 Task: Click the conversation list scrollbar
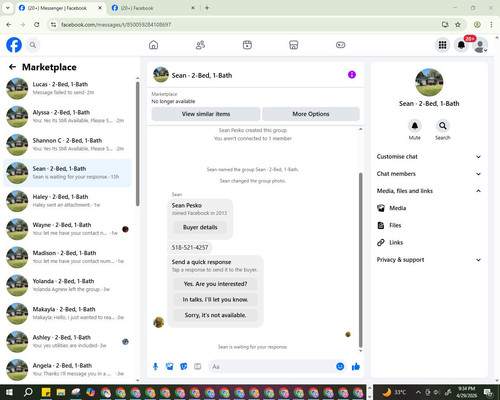(137, 143)
